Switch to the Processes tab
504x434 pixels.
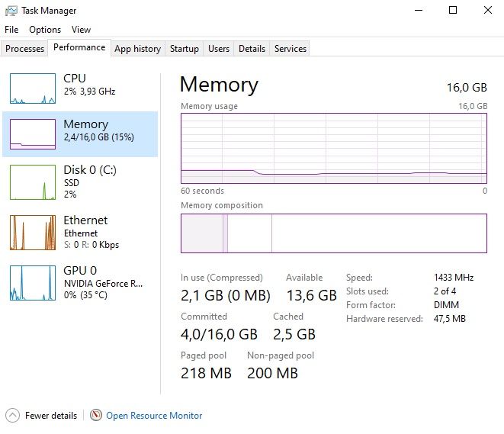tap(25, 49)
